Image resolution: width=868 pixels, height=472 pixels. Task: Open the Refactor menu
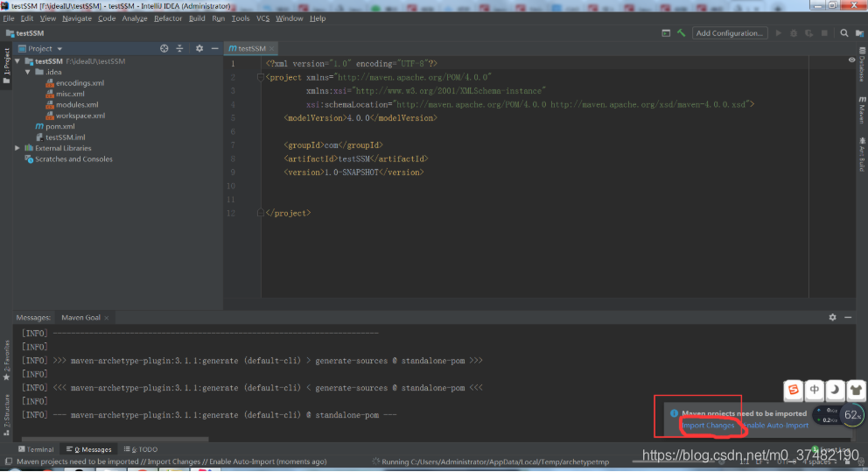point(168,18)
